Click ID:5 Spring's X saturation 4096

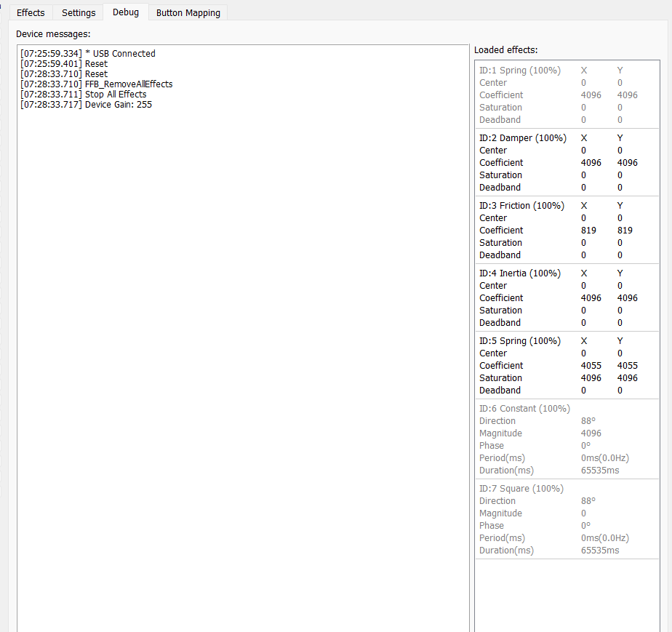(591, 378)
